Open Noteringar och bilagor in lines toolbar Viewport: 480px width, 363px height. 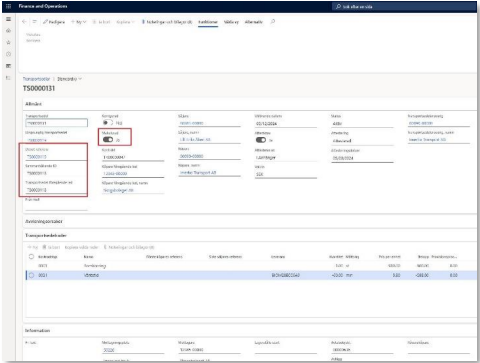coord(129,247)
